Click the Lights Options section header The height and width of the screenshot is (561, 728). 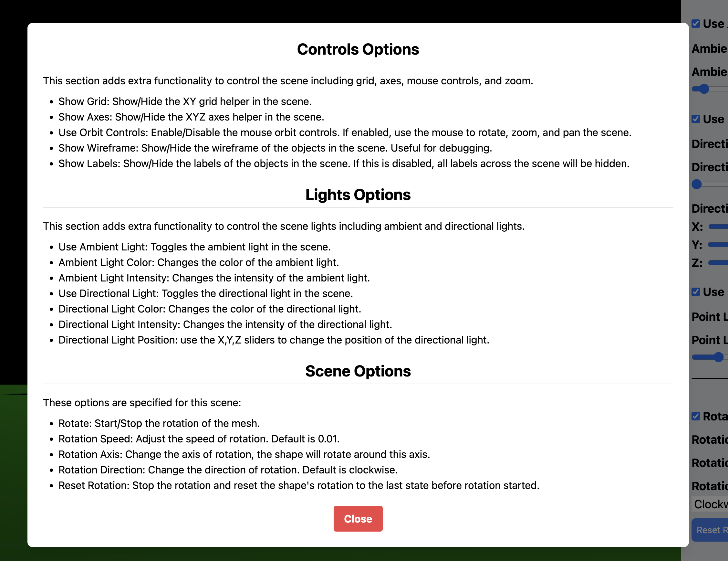358,195
